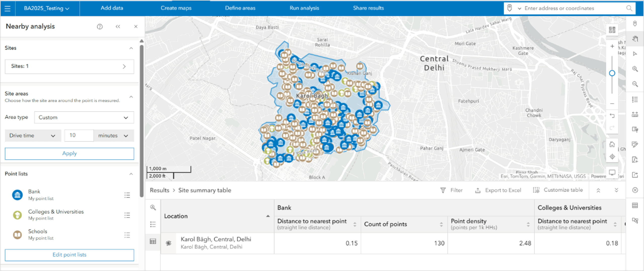Open the hamburger main menu
644x271 pixels.
(8, 8)
